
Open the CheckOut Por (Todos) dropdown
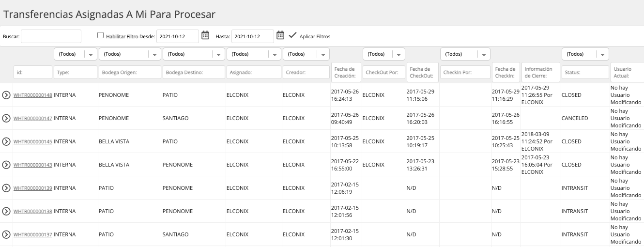pyautogui.click(x=384, y=54)
